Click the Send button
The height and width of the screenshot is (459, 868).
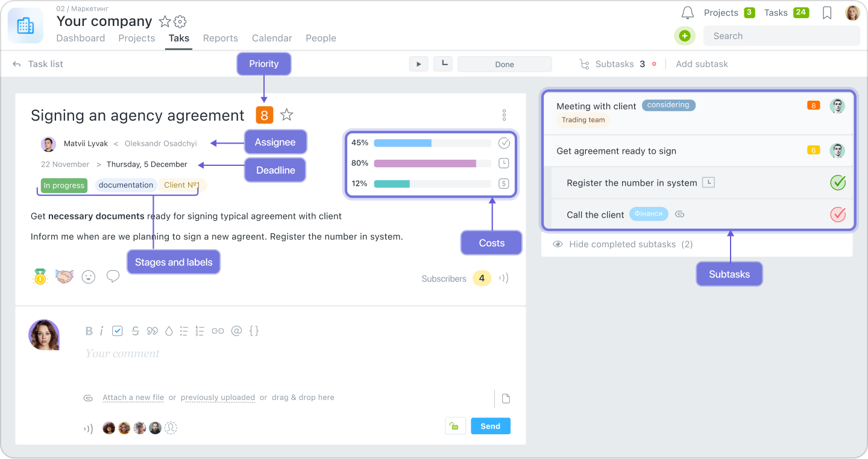[x=490, y=426]
